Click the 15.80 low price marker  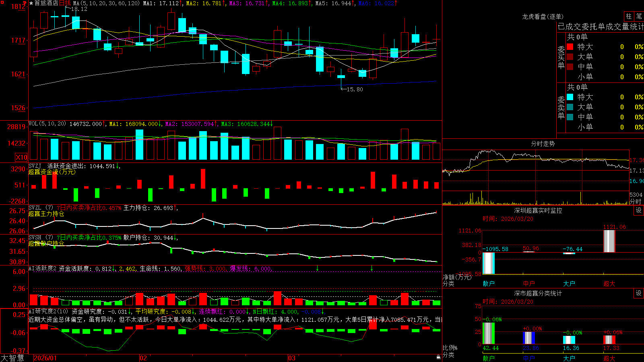click(355, 89)
